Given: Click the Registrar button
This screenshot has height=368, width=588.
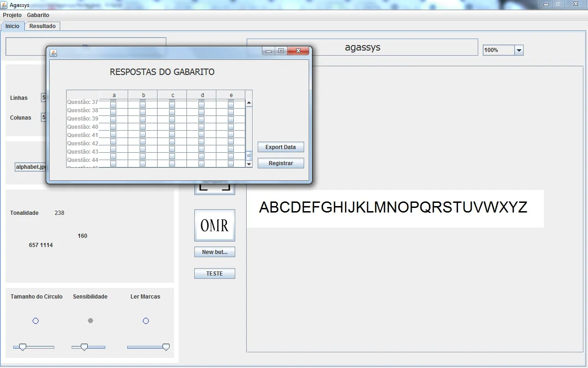Looking at the screenshot, I should point(281,163).
